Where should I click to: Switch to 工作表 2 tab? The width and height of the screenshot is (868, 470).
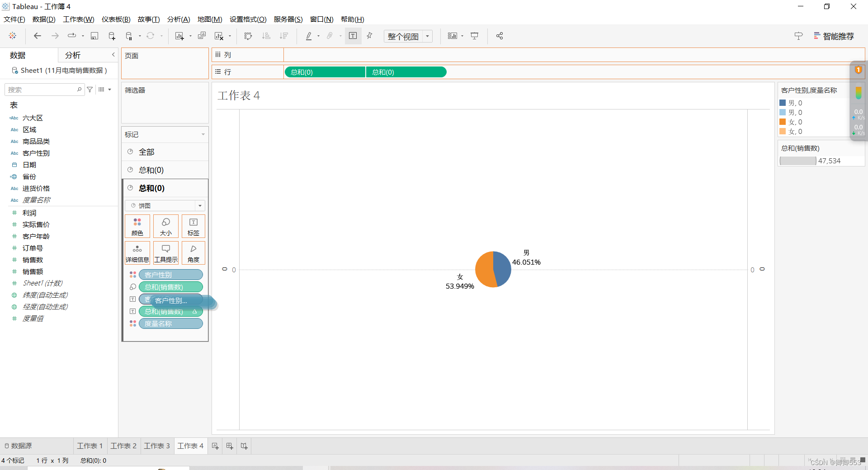pos(123,446)
